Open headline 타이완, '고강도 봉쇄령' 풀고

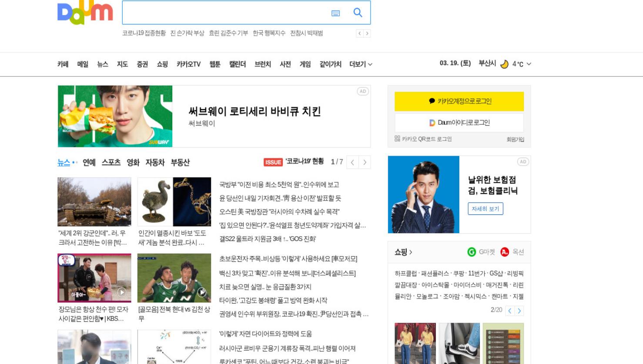[273, 301]
